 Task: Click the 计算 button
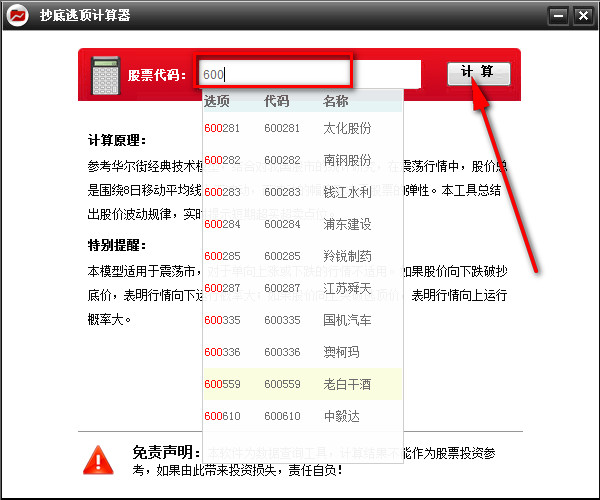pos(479,74)
